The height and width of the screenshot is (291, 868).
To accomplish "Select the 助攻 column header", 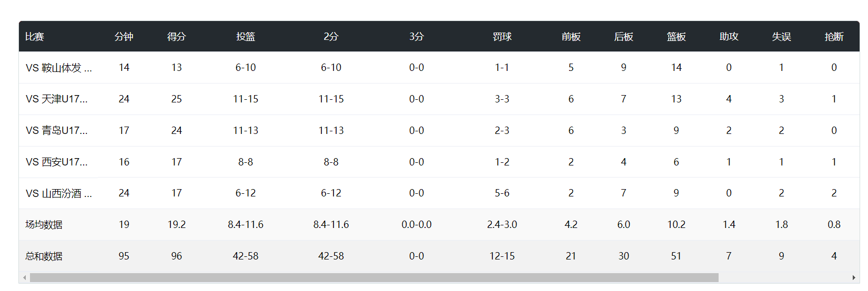I will tap(729, 37).
